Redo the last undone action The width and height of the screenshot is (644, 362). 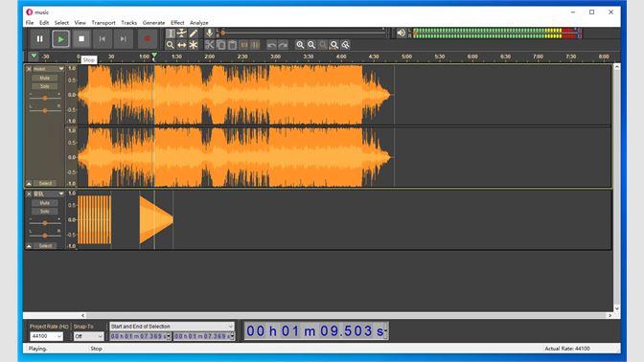[x=283, y=45]
